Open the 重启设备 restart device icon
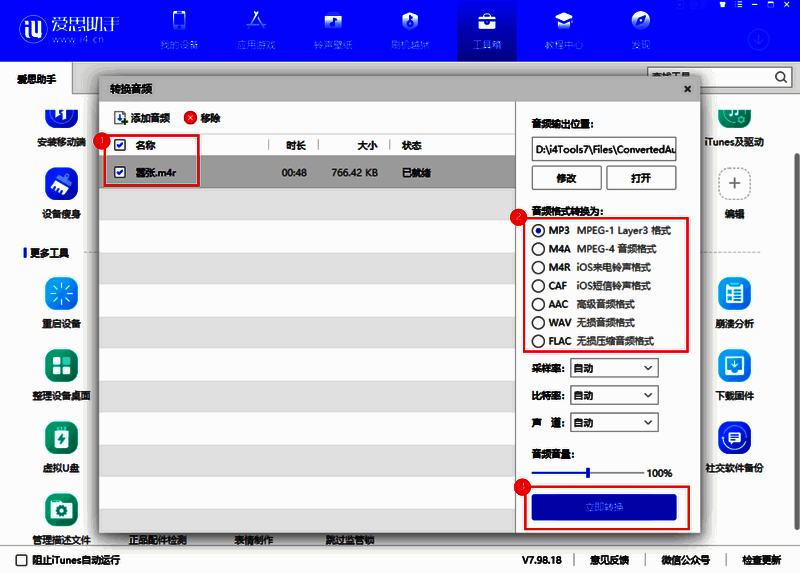 click(61, 294)
